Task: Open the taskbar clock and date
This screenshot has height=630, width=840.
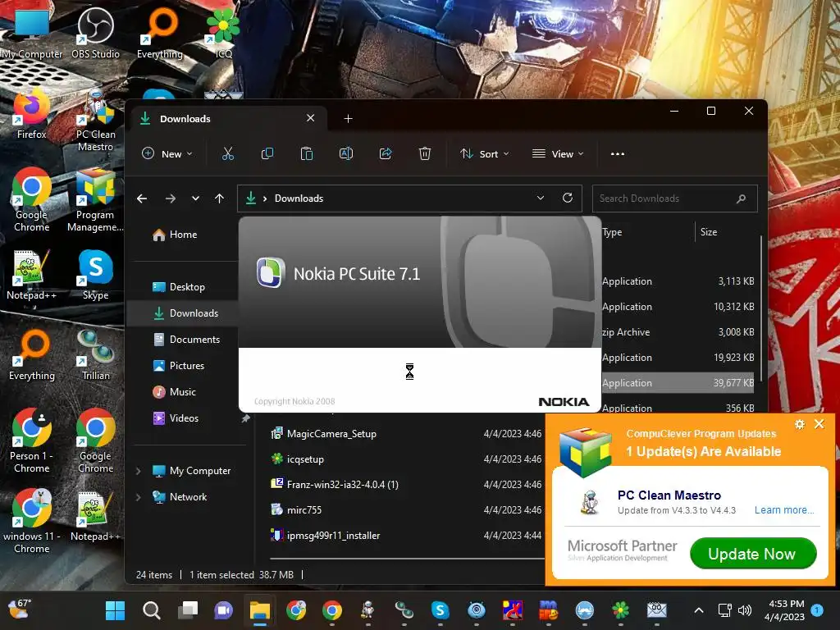Action: (x=785, y=610)
